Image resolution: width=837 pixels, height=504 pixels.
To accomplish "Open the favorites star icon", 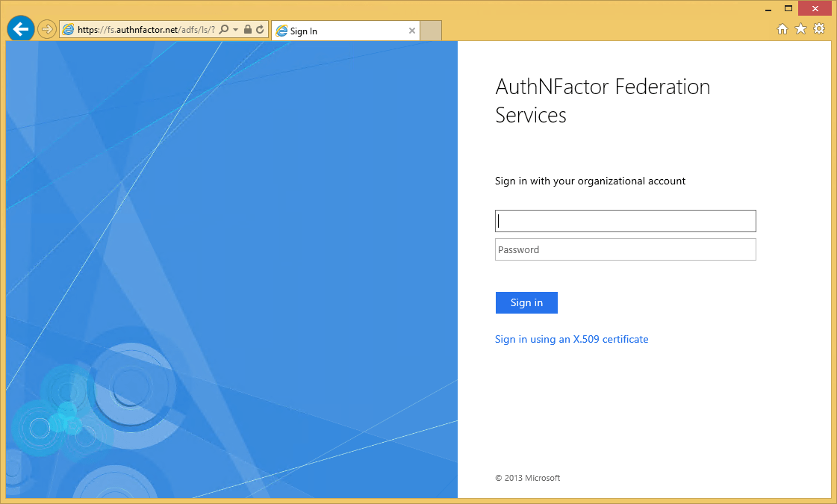I will tap(800, 29).
